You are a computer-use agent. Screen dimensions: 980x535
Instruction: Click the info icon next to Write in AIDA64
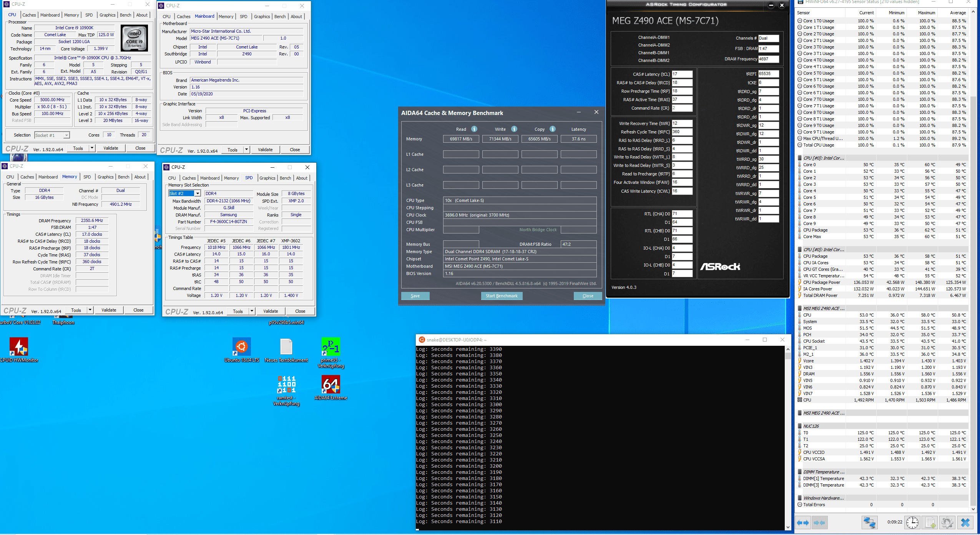pos(514,129)
